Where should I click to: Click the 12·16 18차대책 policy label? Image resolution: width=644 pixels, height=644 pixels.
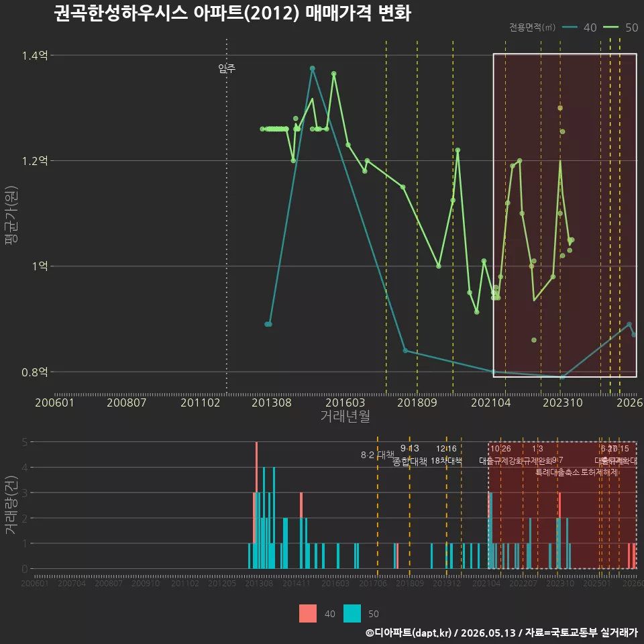[x=447, y=455]
